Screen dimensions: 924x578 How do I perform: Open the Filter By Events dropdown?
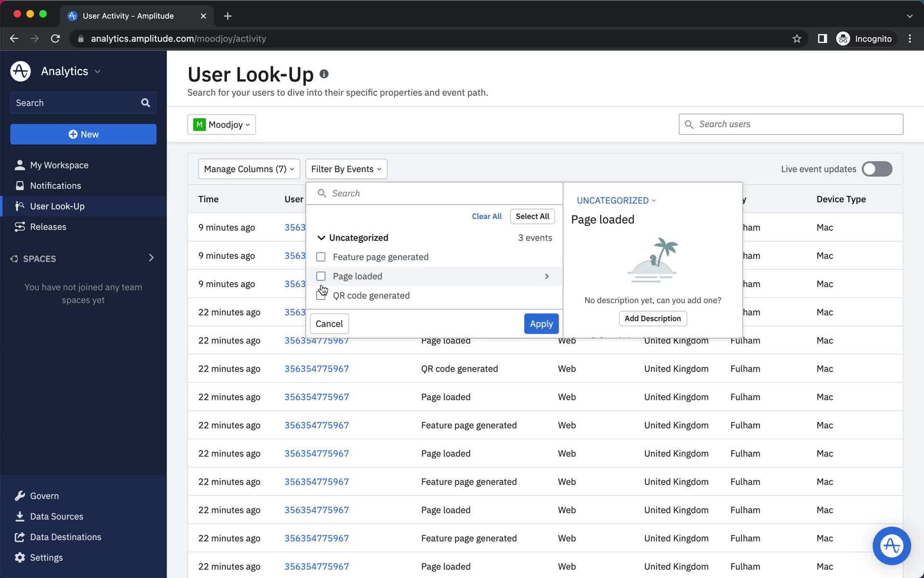(x=345, y=169)
